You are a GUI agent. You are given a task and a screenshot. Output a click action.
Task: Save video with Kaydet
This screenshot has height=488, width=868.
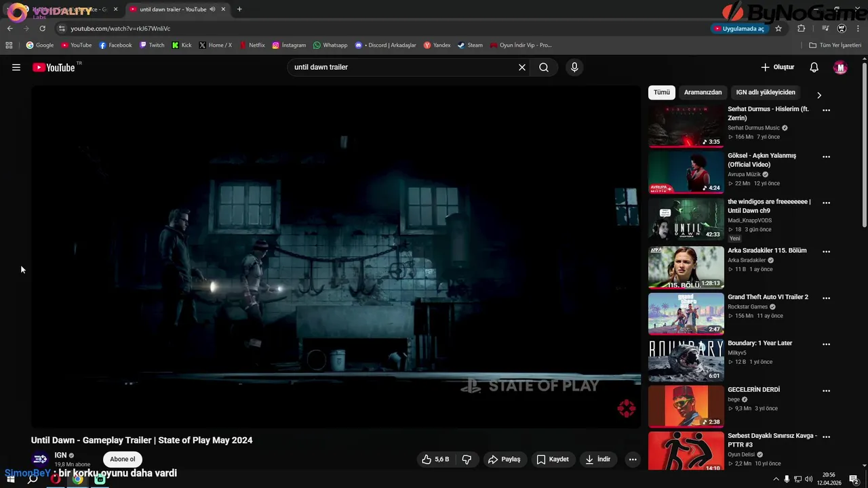coord(553,459)
